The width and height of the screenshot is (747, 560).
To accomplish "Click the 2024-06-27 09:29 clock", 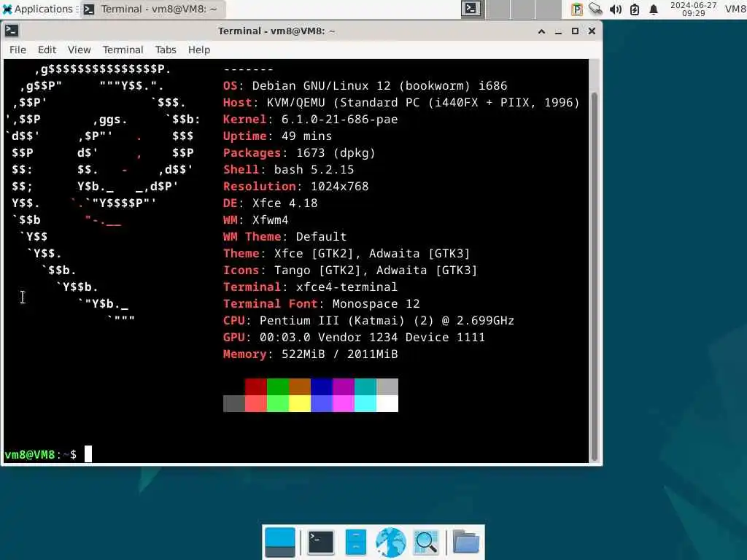I will pyautogui.click(x=693, y=9).
